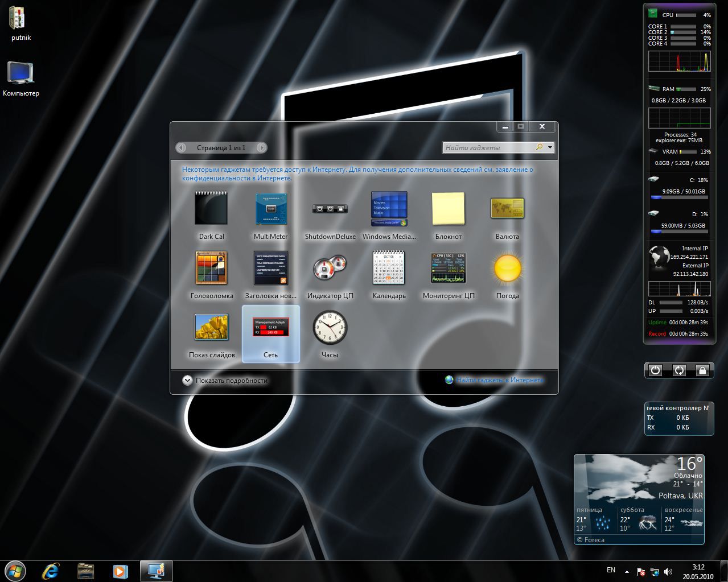Viewport: 728px width, 582px height.
Task: Select the Валюта currency gadget
Action: coord(507,208)
